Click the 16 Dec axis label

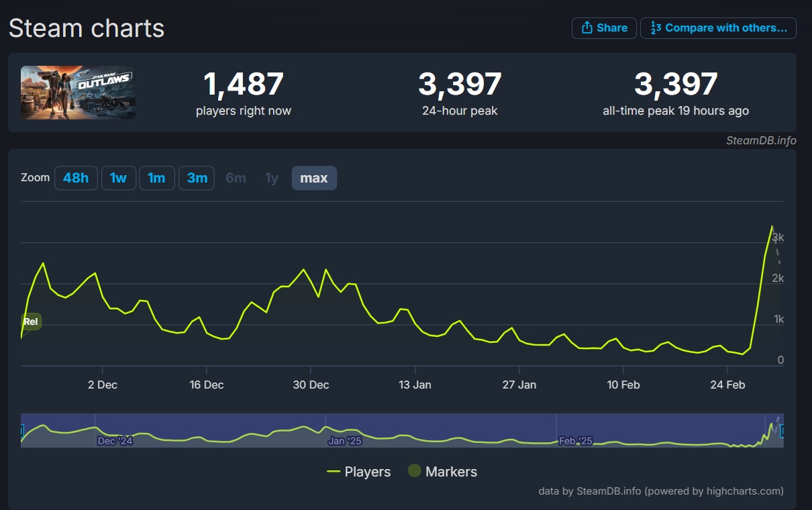click(207, 385)
